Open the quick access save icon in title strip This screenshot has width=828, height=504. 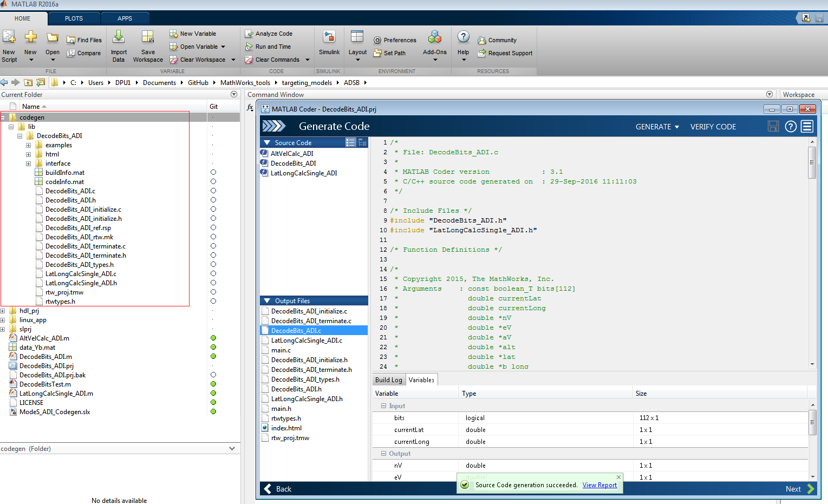click(x=819, y=18)
